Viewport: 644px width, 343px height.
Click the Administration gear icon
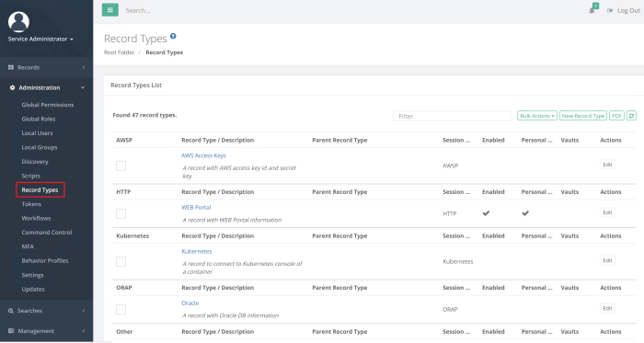pyautogui.click(x=12, y=87)
